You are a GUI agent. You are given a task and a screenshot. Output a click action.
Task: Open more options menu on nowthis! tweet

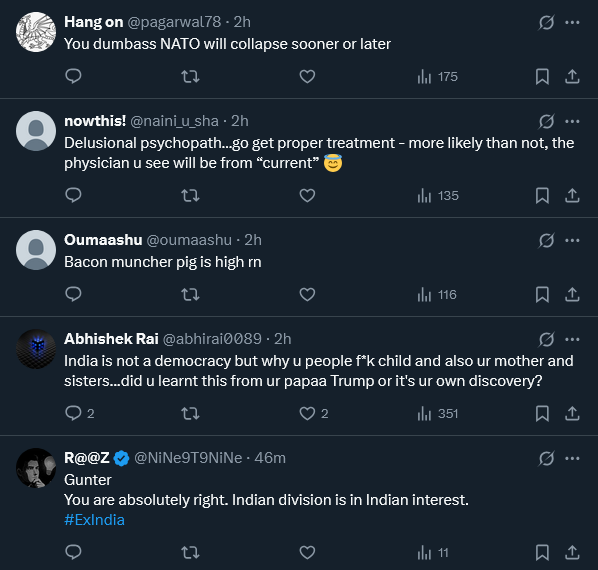(572, 122)
